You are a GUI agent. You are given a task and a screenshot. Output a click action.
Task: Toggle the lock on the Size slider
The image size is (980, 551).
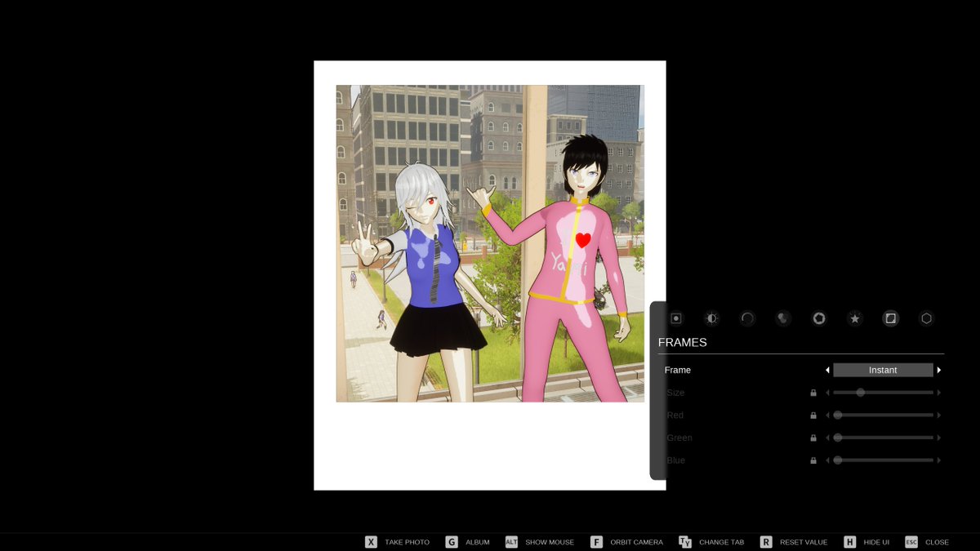813,392
